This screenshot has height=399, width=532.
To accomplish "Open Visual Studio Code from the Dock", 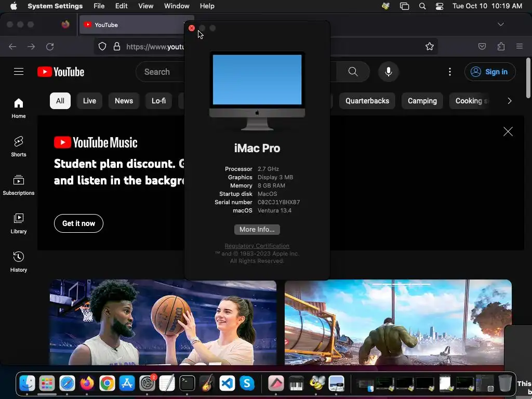I will 227,383.
